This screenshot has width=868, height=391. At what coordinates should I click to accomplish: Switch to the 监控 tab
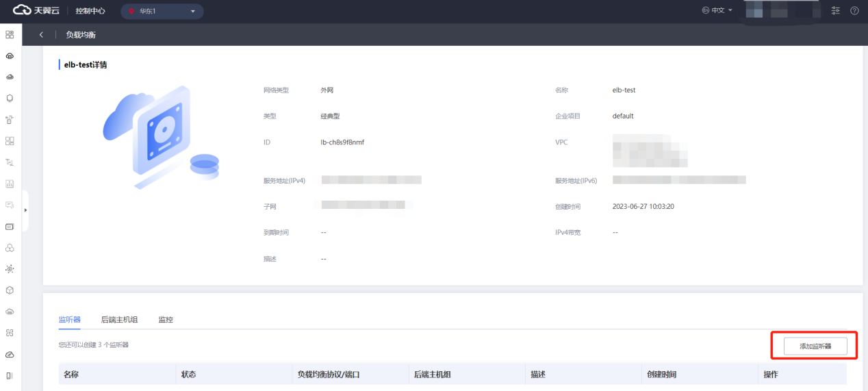[x=166, y=320]
